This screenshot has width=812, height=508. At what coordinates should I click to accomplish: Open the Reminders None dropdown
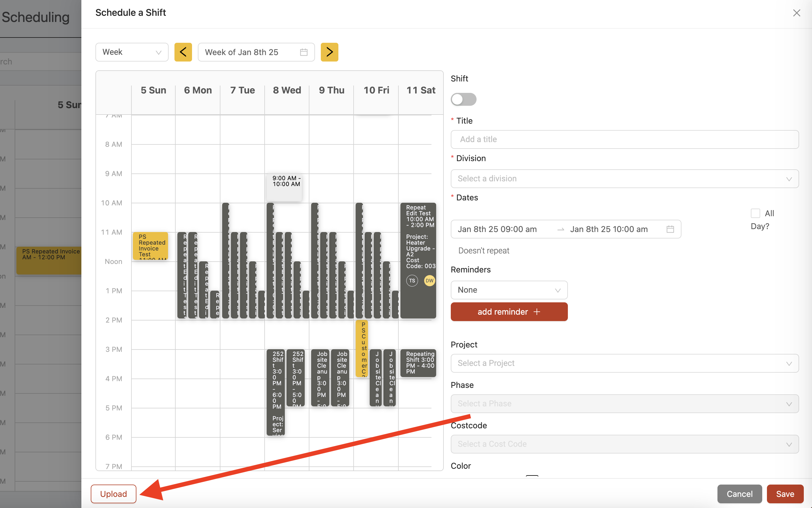(509, 290)
